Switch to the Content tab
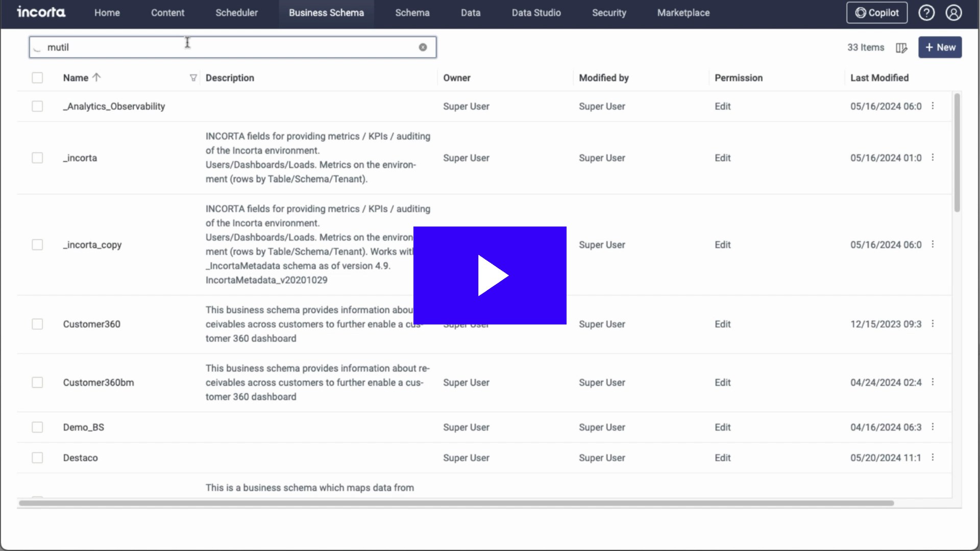980x551 pixels. (167, 13)
